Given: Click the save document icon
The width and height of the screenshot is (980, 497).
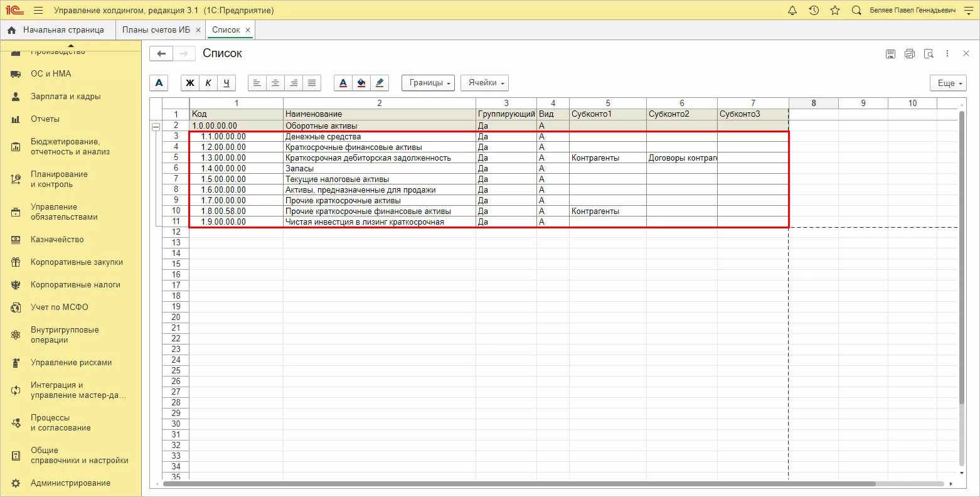Looking at the screenshot, I should click(x=890, y=54).
